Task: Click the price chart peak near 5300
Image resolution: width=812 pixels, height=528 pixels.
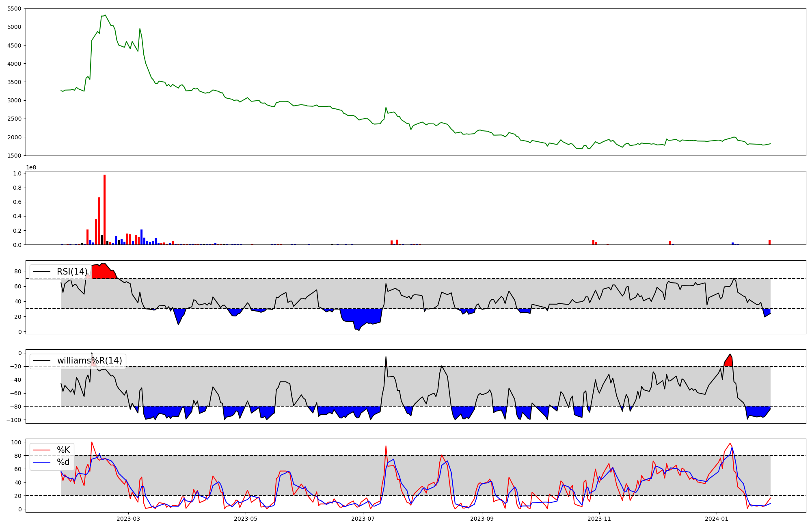Action: [x=105, y=15]
